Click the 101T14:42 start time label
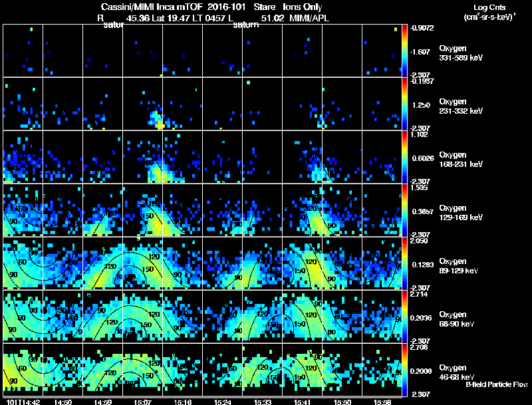 pos(23,402)
